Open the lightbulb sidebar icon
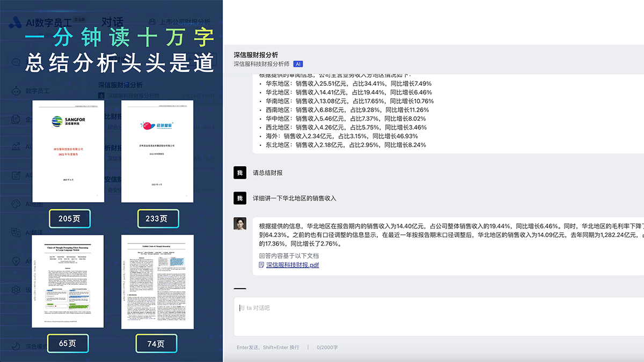 [x=16, y=261]
